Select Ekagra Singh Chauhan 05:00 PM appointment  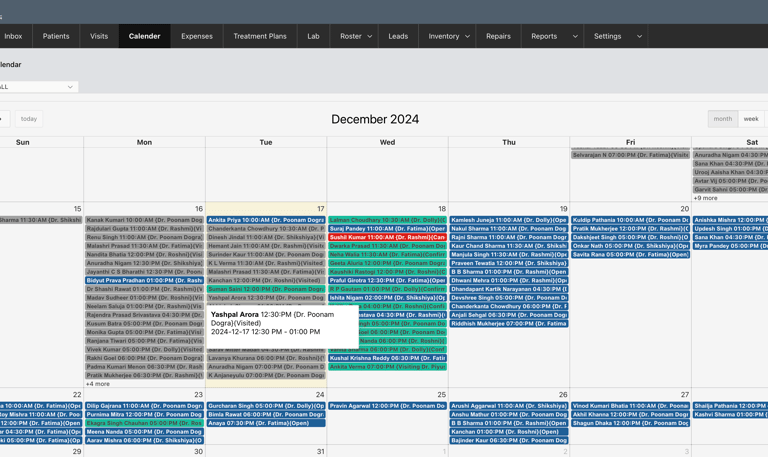[144, 423]
